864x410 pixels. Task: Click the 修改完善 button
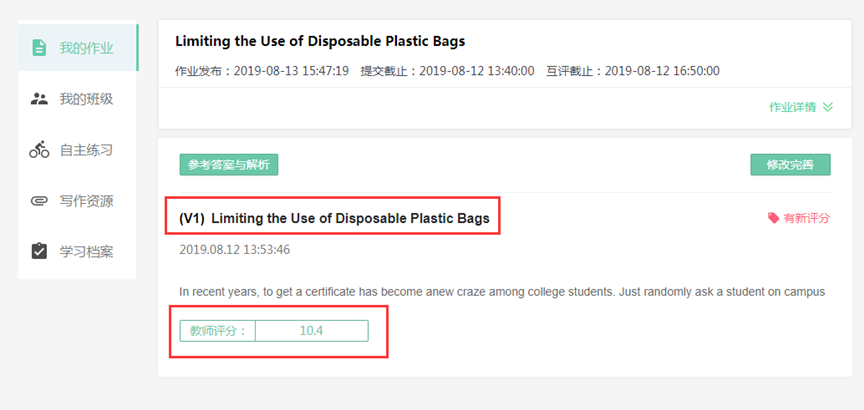(x=790, y=165)
